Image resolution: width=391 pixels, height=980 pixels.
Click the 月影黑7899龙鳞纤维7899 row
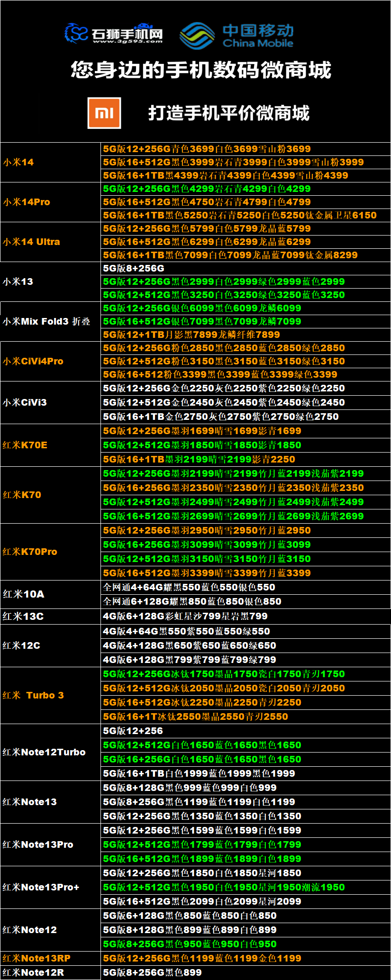(x=246, y=335)
